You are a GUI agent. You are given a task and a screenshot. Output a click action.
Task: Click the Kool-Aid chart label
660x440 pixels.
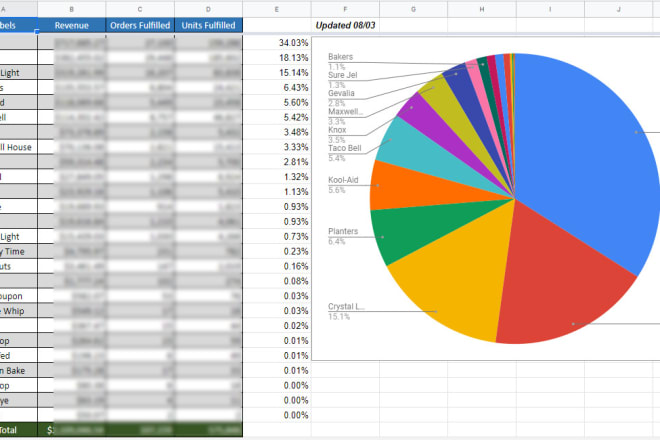pos(343,180)
